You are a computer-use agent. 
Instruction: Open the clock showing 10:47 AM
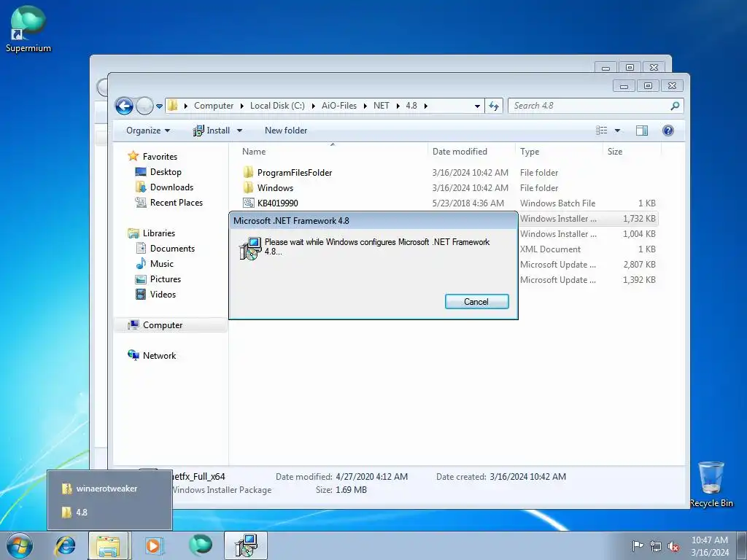coord(709,545)
